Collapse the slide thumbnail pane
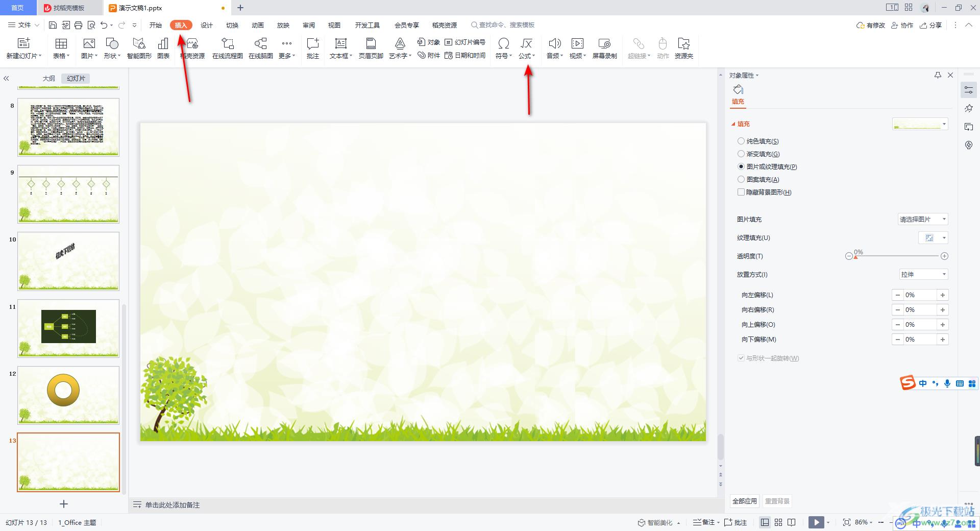This screenshot has width=980, height=531. click(x=7, y=78)
